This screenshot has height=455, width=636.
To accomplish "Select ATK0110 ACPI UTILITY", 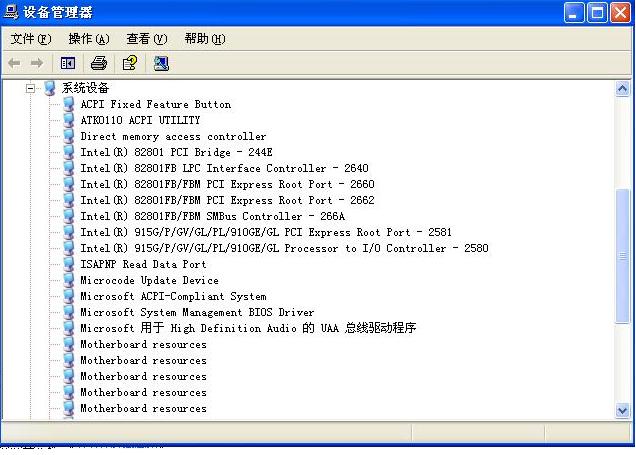I will tap(140, 120).
